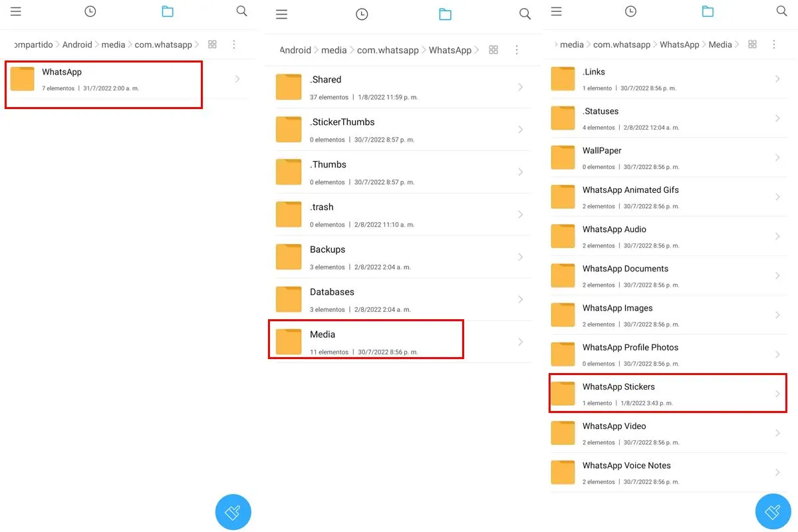Tap cleaner broom button in right panel
Screen dimensions: 798x532
point(773,512)
